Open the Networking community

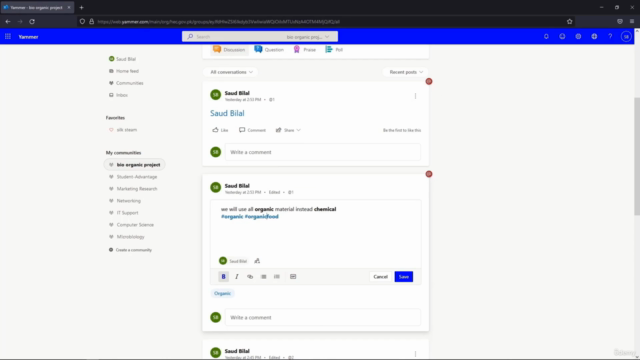point(129,201)
